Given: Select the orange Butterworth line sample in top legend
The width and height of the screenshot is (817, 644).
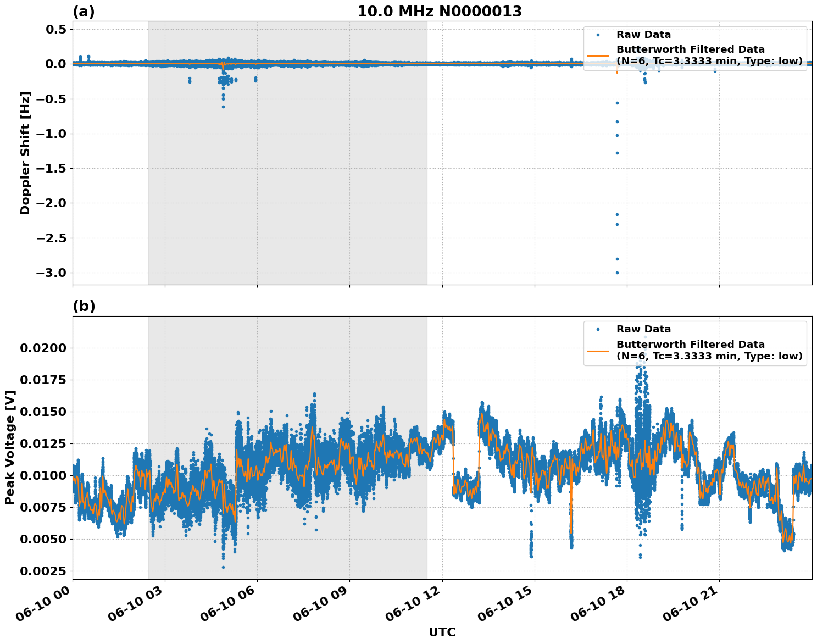Looking at the screenshot, I should (x=600, y=55).
